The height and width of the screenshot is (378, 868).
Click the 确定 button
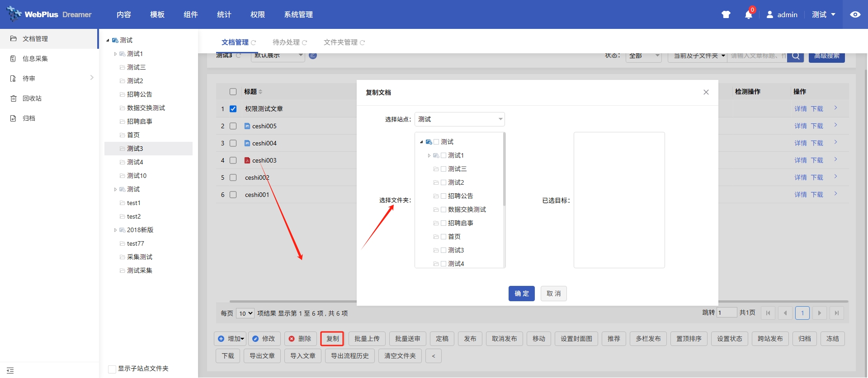pyautogui.click(x=521, y=294)
